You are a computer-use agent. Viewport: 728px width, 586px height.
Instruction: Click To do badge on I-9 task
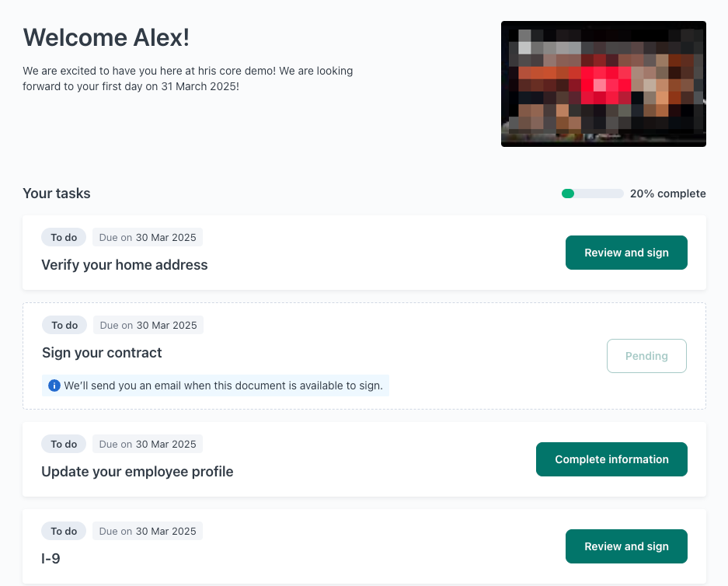point(64,531)
